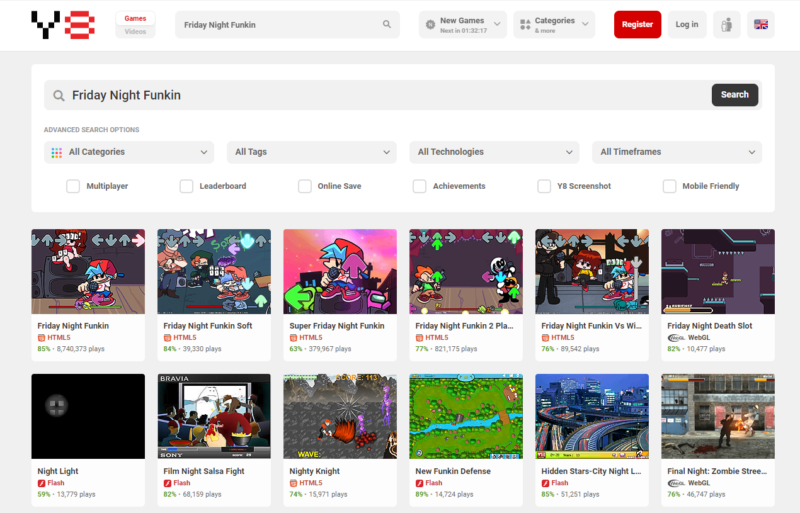Open the Friday Night Funkin 2 Player thumbnail
Screen dimensions: 800x513
(x=466, y=272)
